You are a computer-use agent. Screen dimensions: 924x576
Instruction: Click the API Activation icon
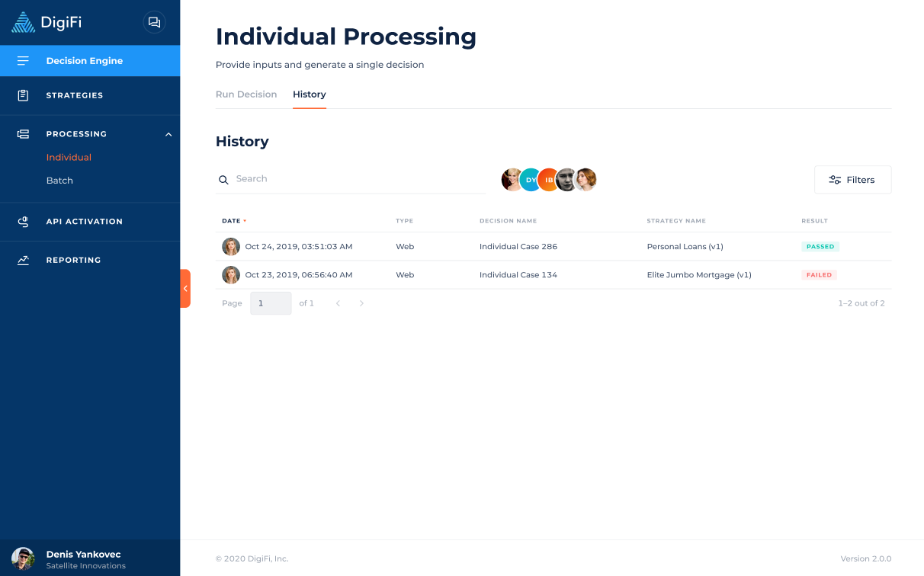[23, 222]
